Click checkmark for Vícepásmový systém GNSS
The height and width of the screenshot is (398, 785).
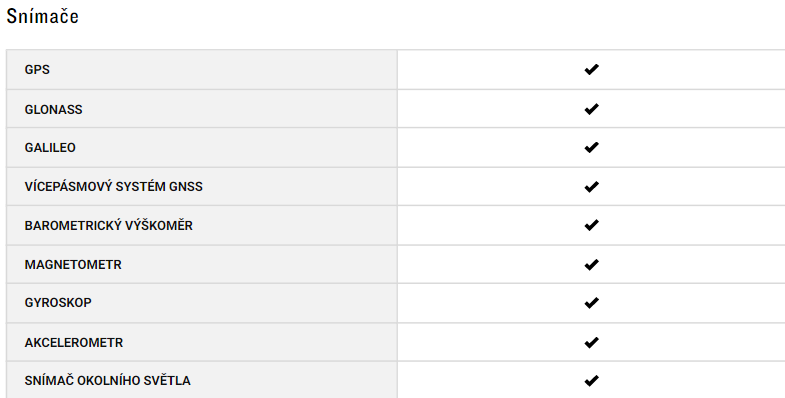coord(591,187)
